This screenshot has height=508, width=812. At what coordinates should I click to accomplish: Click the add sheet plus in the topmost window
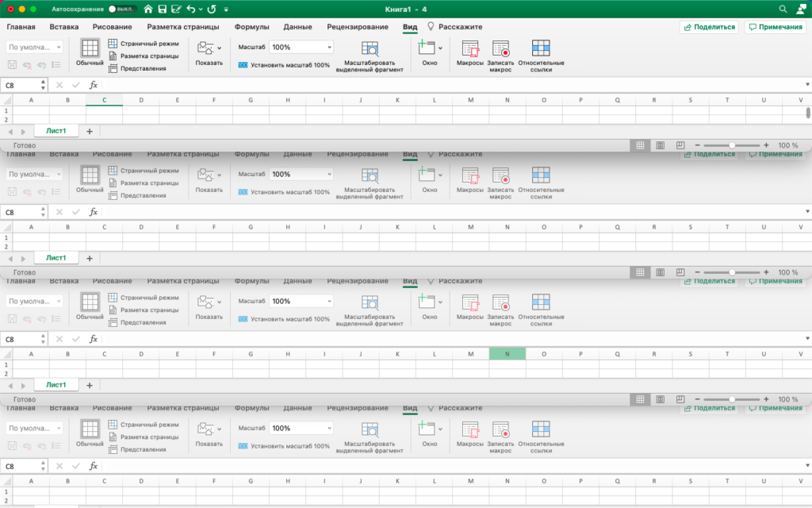pos(89,131)
